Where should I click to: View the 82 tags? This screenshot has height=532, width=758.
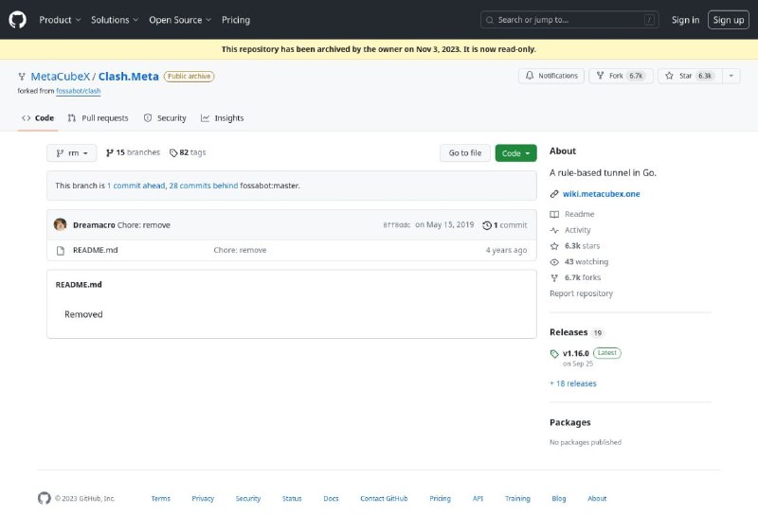pos(188,152)
